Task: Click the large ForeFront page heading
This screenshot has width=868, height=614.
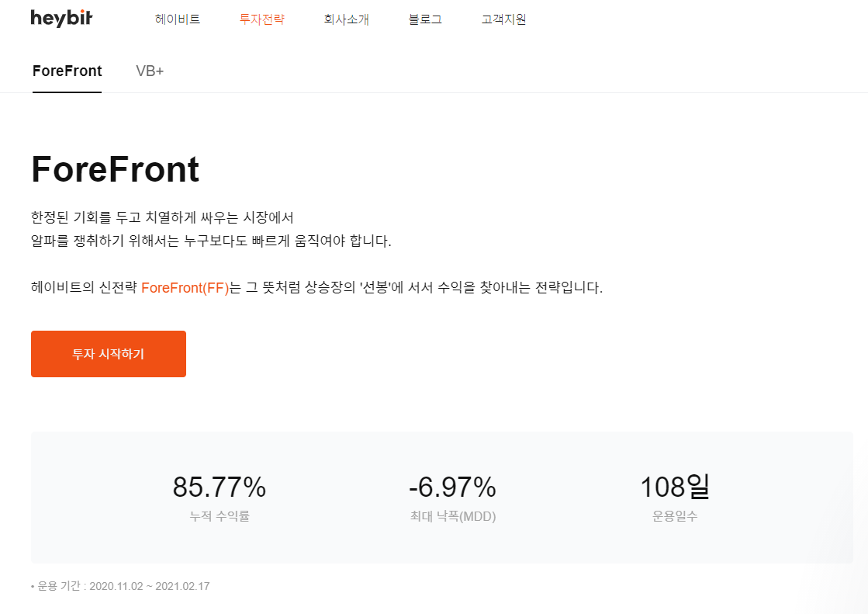Action: pyautogui.click(x=114, y=170)
